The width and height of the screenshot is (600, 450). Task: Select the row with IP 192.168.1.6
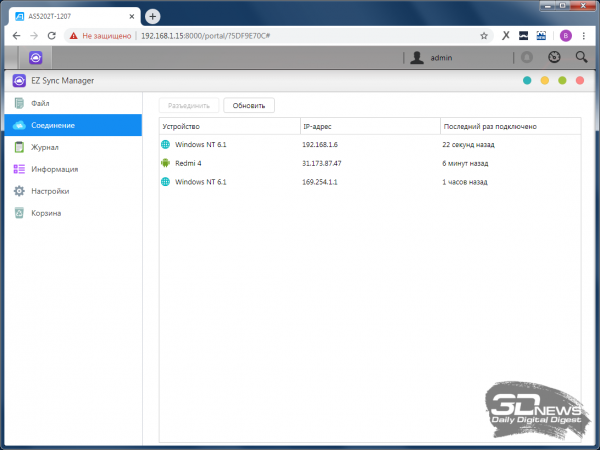coord(368,145)
